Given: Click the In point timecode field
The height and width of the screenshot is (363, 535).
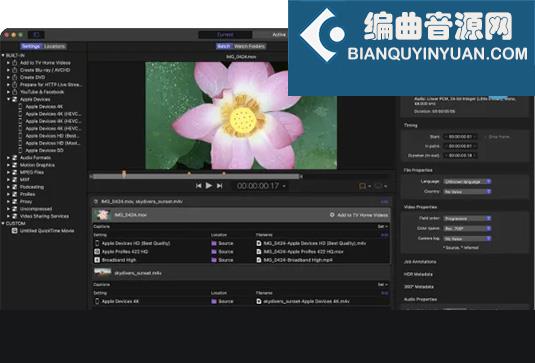Looking at the screenshot, I should 460,146.
